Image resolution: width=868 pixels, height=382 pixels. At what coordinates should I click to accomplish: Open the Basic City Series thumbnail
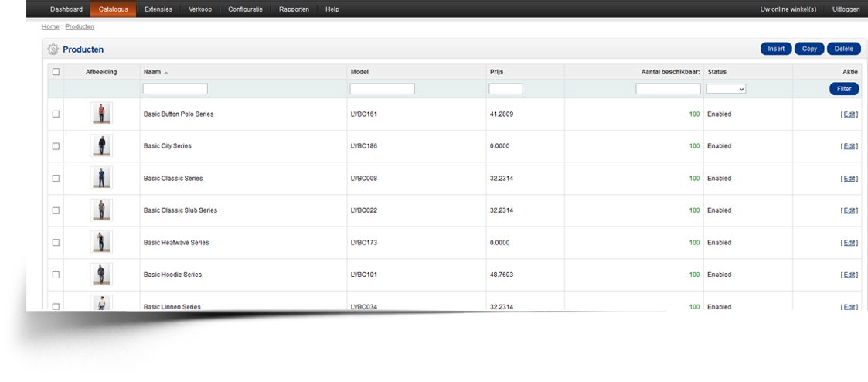tap(101, 145)
